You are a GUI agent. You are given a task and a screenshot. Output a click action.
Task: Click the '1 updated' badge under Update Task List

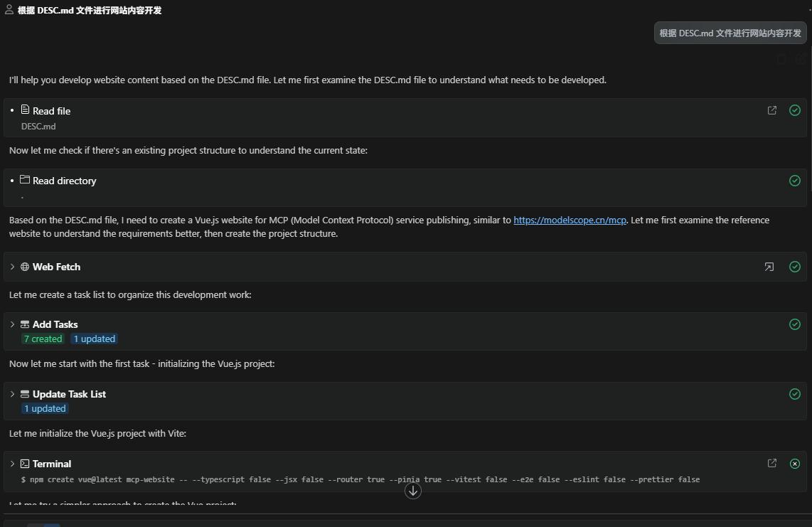(45, 409)
